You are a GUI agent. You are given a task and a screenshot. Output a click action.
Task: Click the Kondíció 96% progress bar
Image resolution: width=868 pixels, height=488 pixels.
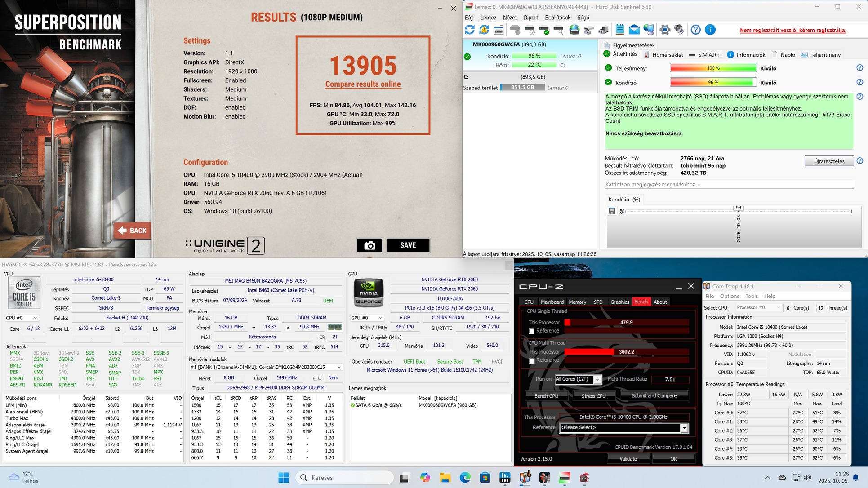[x=713, y=82]
